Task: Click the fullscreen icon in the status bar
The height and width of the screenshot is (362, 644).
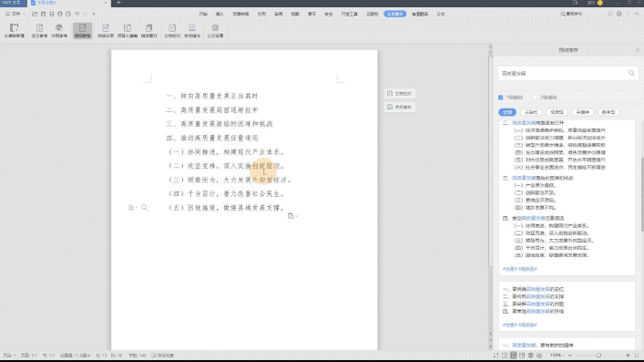Action: (496, 356)
